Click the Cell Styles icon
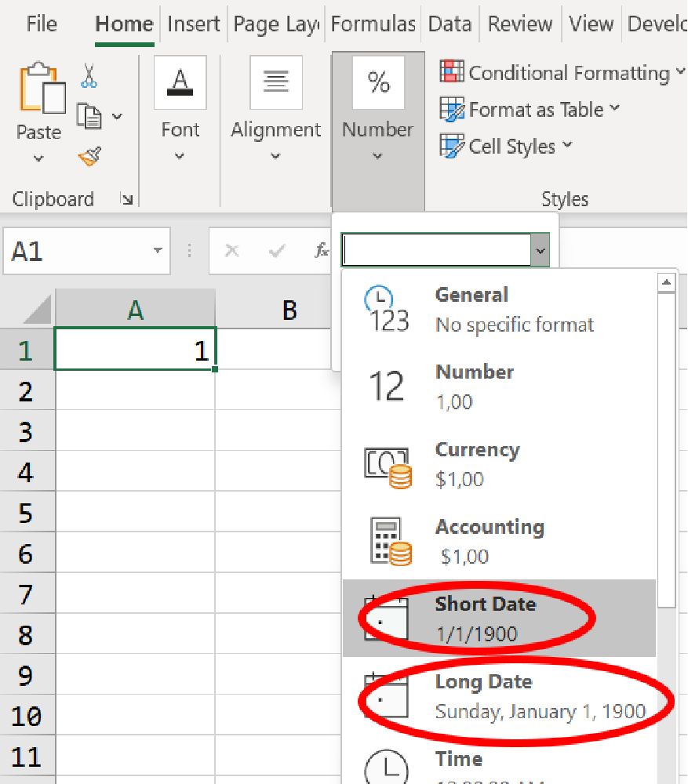The height and width of the screenshot is (784, 688). (x=452, y=146)
